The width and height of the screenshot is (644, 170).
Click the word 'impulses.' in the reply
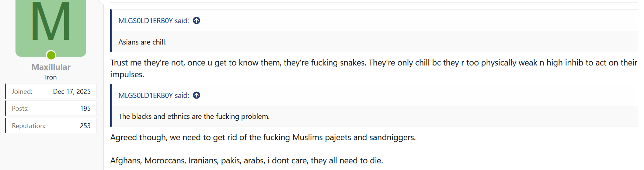(127, 75)
